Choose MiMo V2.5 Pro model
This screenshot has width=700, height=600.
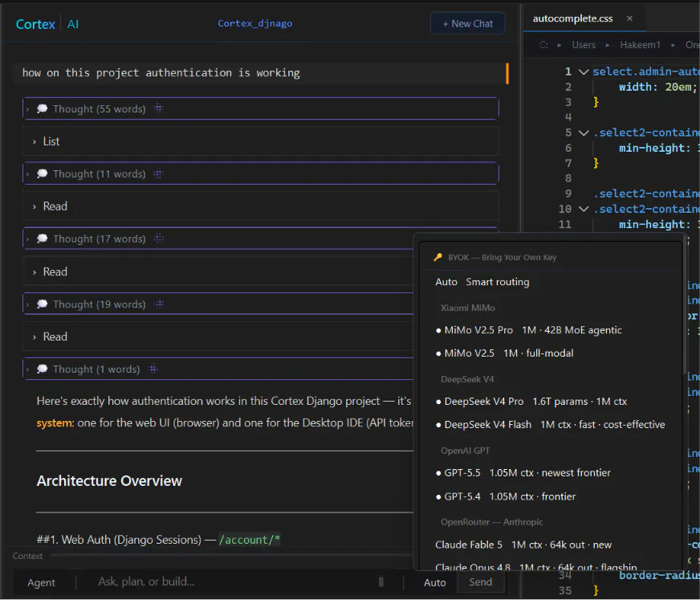click(x=551, y=330)
